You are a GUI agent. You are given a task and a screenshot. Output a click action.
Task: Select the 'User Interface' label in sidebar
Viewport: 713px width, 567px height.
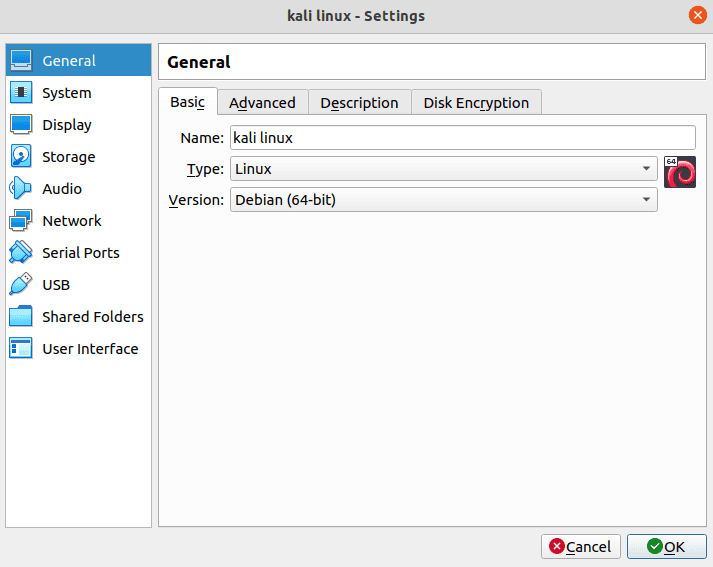[x=90, y=349]
